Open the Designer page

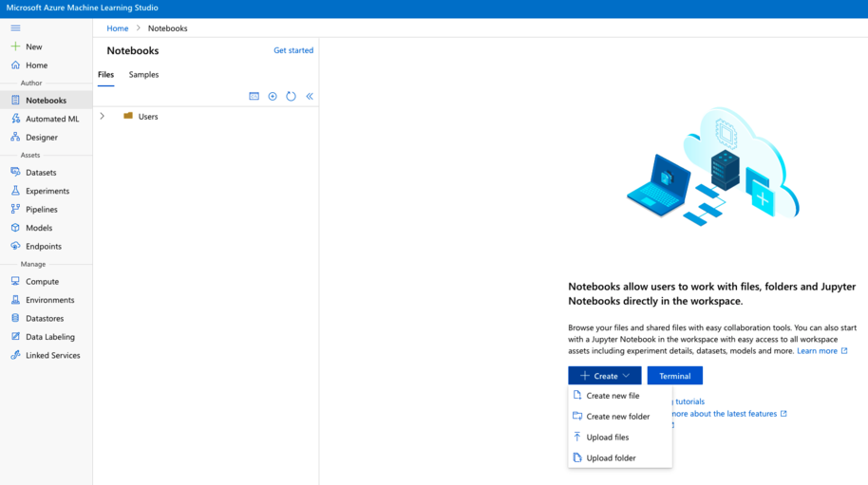[41, 137]
